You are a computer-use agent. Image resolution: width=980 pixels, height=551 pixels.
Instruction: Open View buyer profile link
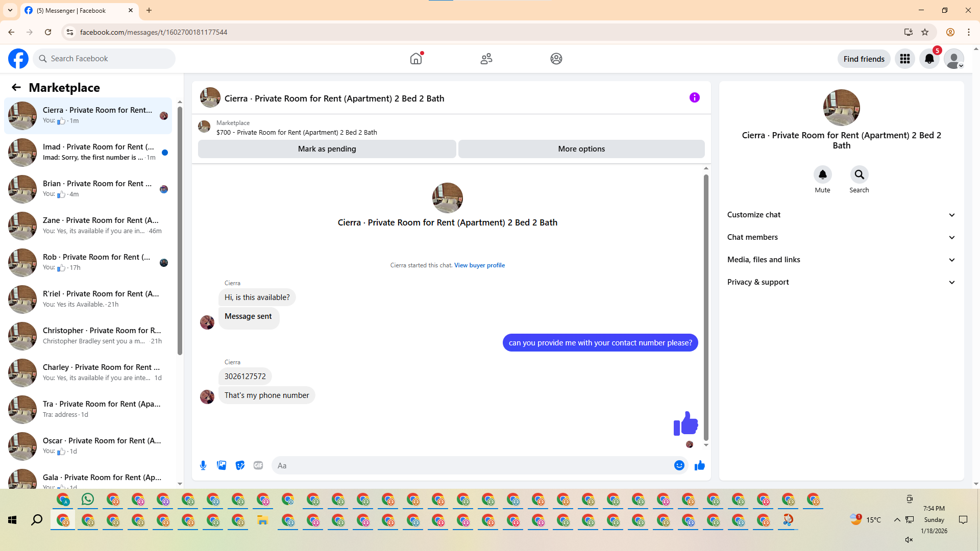tap(479, 265)
